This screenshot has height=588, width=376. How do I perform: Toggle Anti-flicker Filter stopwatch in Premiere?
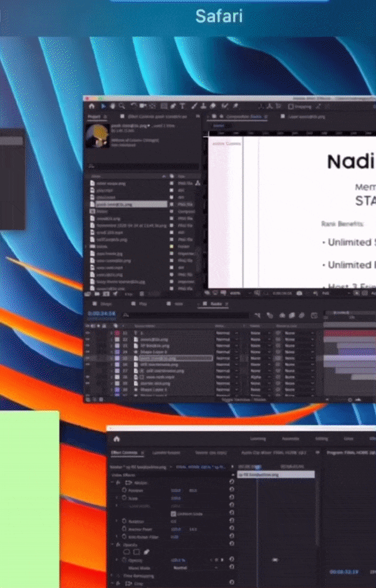(x=124, y=537)
